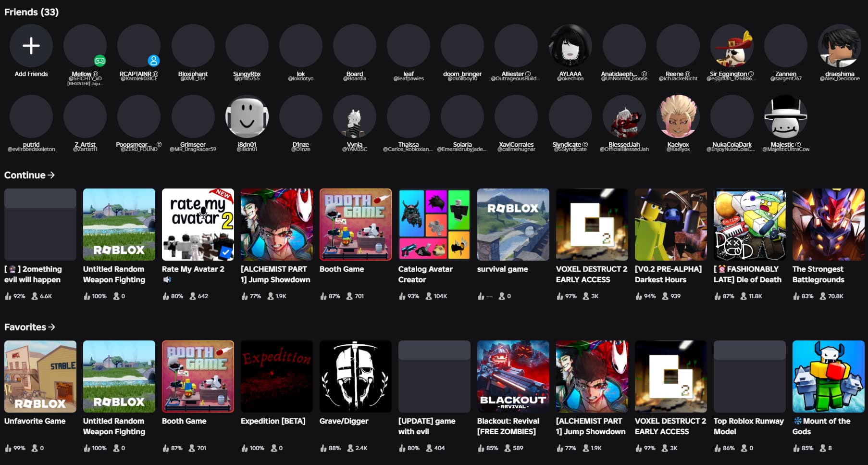This screenshot has height=465, width=868.
Task: Click the voice chat icon under Rate My Avatar 2
Action: point(167,279)
